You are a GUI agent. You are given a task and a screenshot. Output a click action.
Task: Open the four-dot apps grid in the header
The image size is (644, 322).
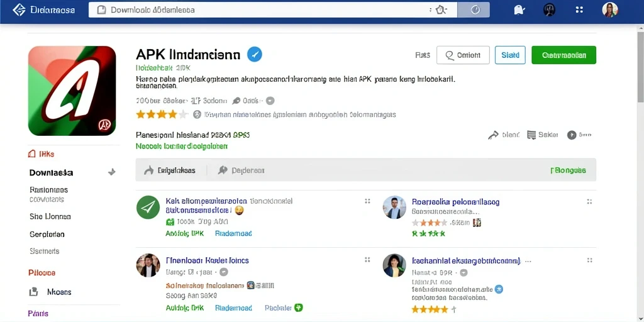tap(579, 10)
